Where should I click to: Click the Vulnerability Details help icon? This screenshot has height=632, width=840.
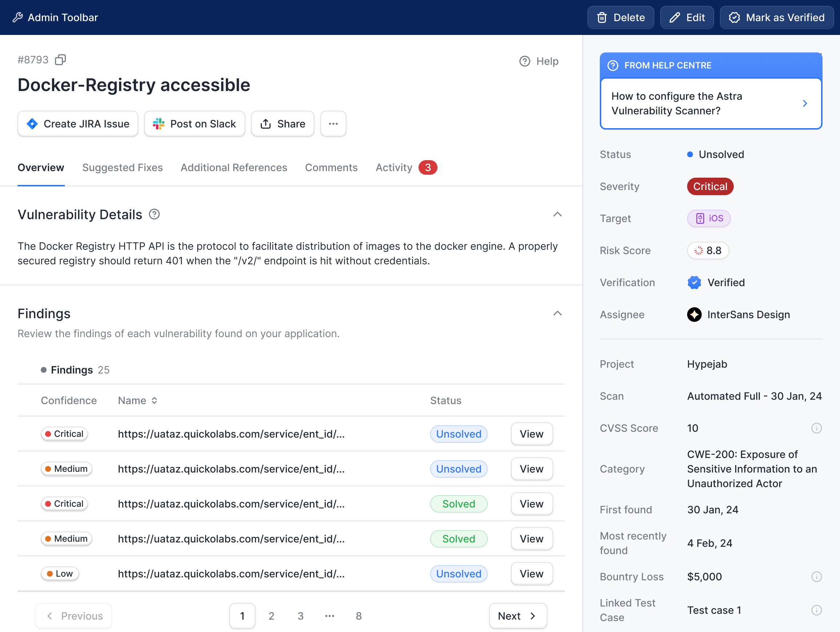154,214
